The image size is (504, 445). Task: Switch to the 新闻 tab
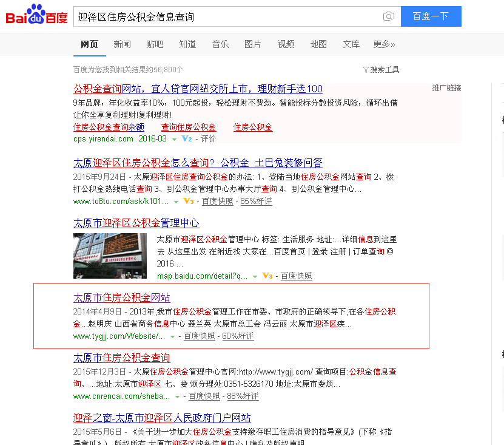click(x=122, y=44)
